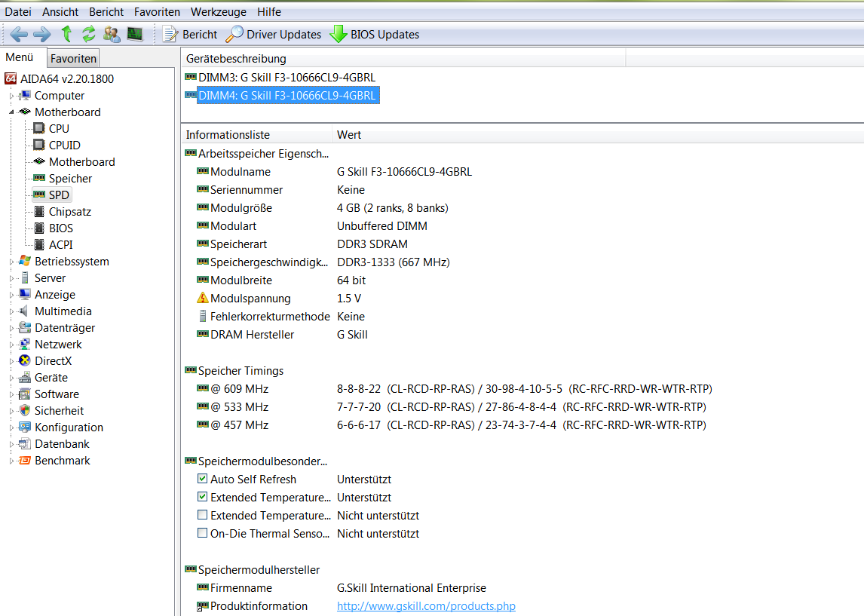Collapse the Motherboard tree node
This screenshot has width=864, height=616.
(11, 112)
